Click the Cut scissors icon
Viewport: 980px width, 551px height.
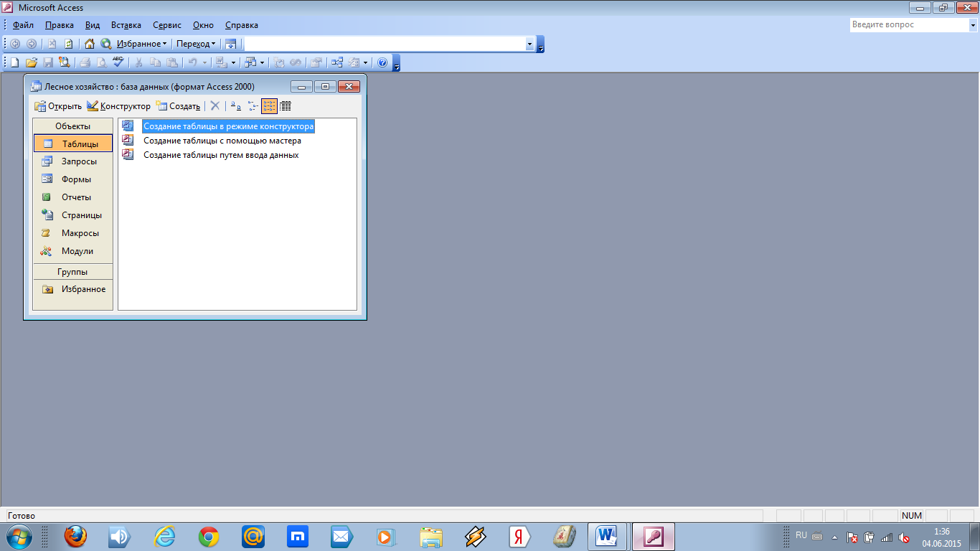139,62
